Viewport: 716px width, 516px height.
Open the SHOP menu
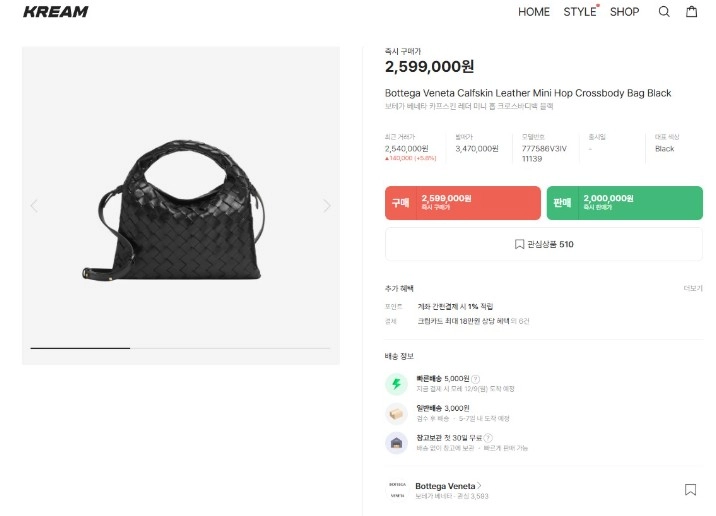pyautogui.click(x=624, y=12)
